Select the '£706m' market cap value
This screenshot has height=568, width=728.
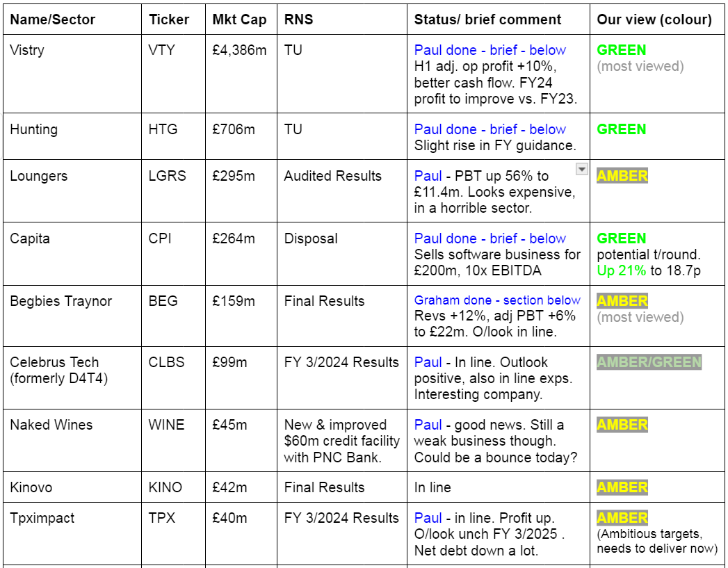point(234,129)
